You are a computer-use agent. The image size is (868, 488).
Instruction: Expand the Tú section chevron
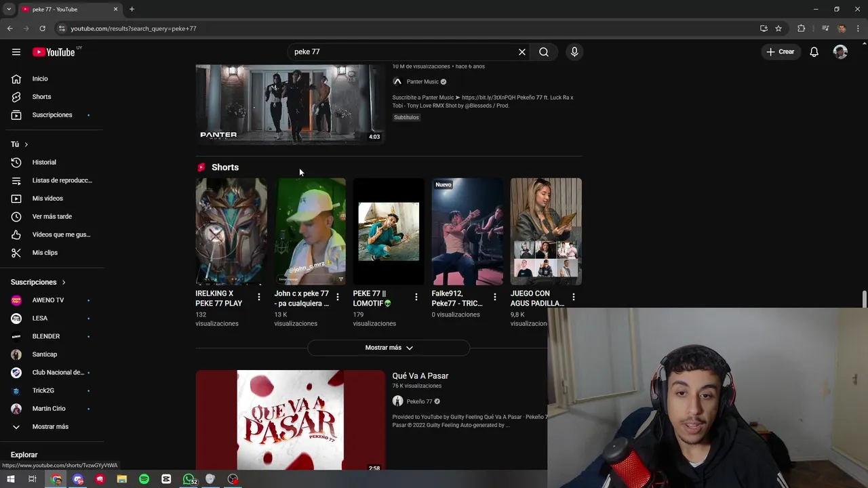pos(26,144)
